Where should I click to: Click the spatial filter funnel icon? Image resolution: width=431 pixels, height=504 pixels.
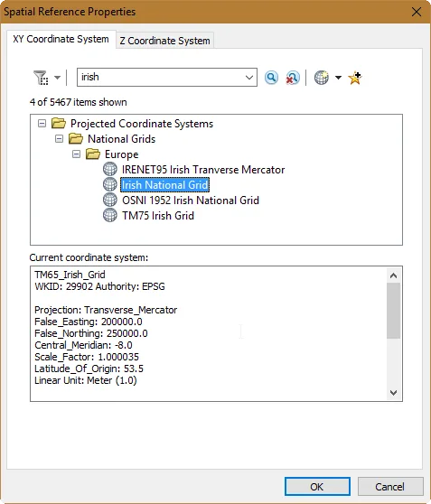click(41, 78)
